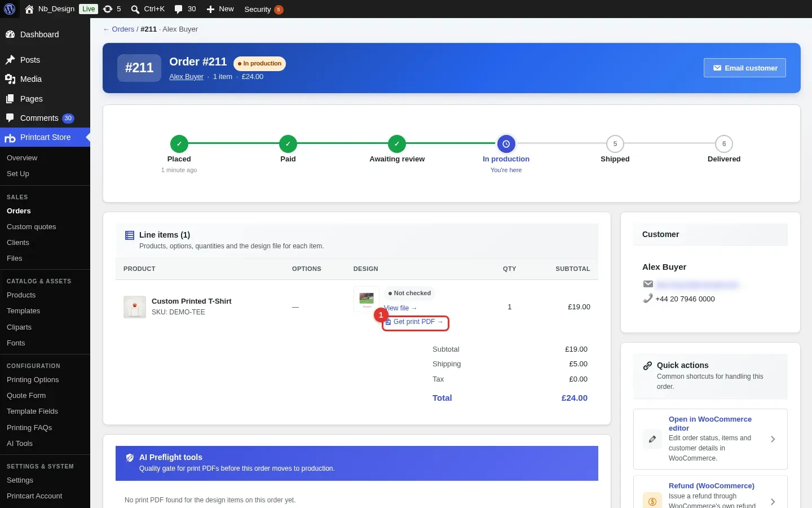812x508 pixels.
Task: Click the Delivered step circle numbered 6
Action: (724, 144)
